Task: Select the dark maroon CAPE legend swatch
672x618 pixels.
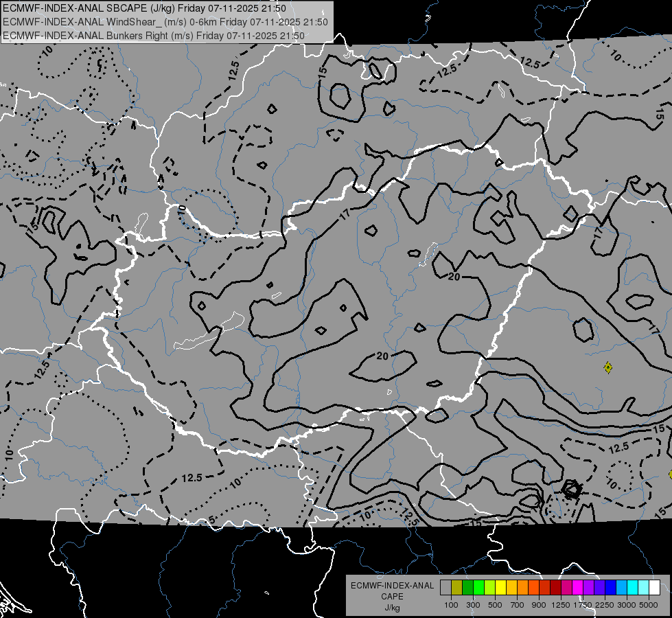Action: pos(555,588)
